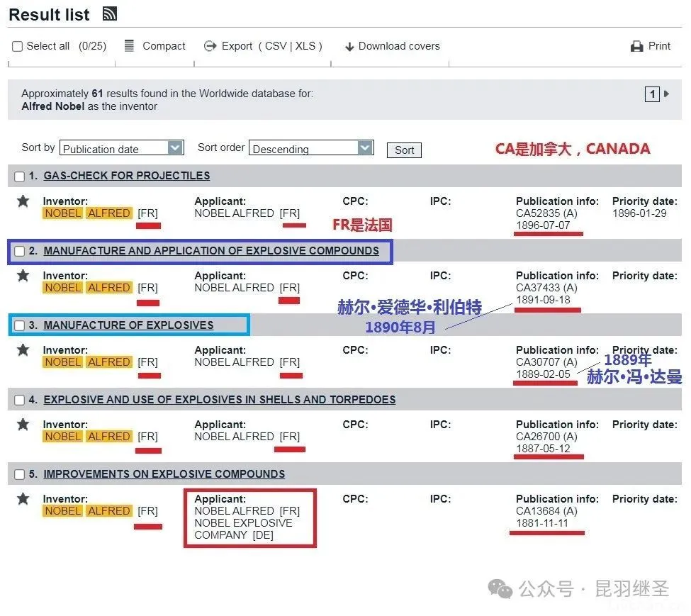
Task: Click the Compact list view icon
Action: click(129, 46)
